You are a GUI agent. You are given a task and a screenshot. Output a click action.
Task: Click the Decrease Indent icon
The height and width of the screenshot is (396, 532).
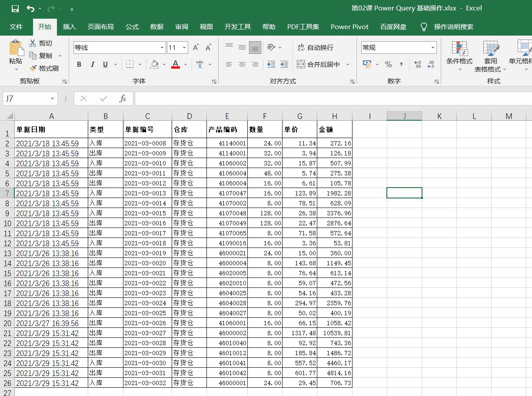[x=271, y=64]
